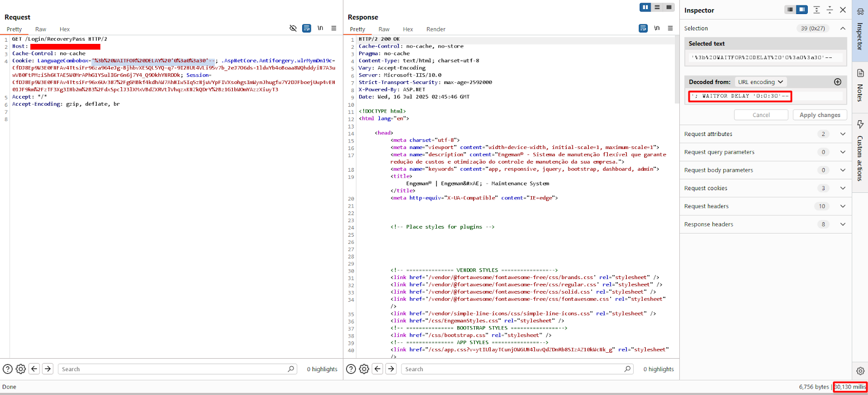
Task: Click '30,130 millis' response time
Action: pyautogui.click(x=850, y=387)
